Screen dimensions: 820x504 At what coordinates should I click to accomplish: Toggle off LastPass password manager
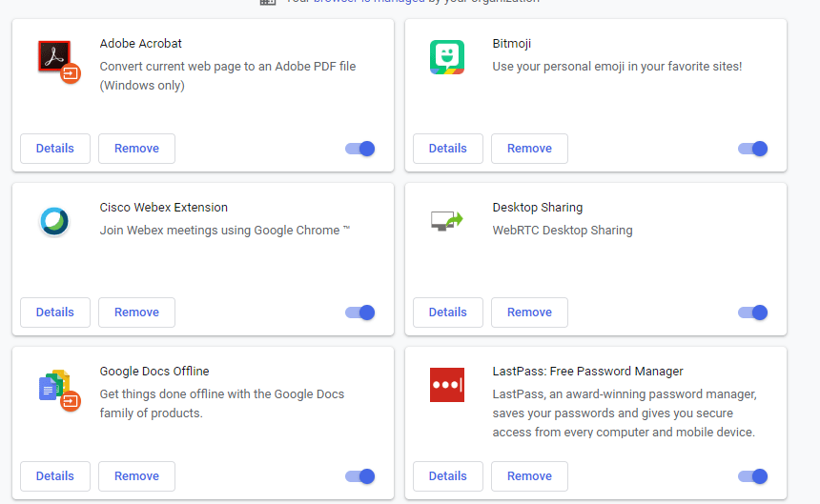point(752,476)
